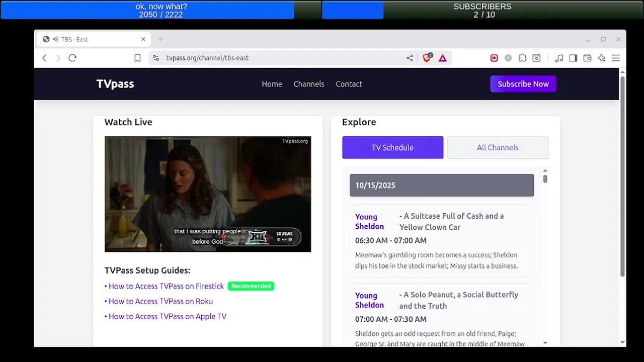Maximize the browser window
644x362 pixels.
[x=603, y=39]
